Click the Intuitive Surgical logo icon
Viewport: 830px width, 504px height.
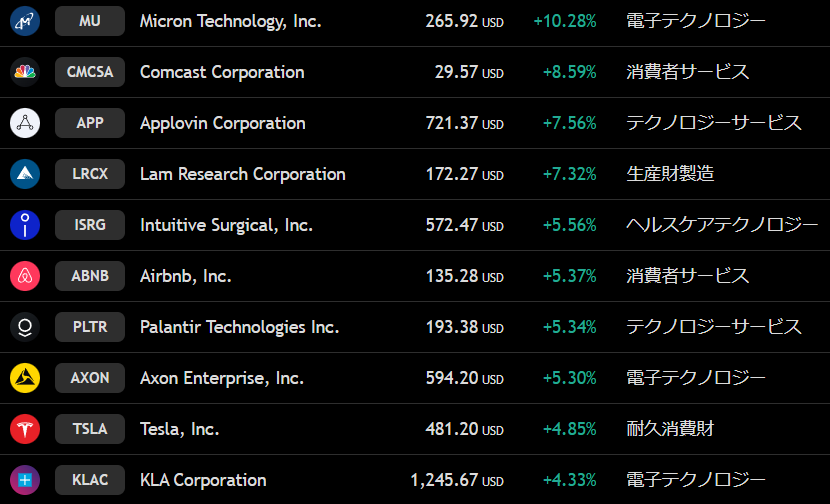click(x=25, y=225)
